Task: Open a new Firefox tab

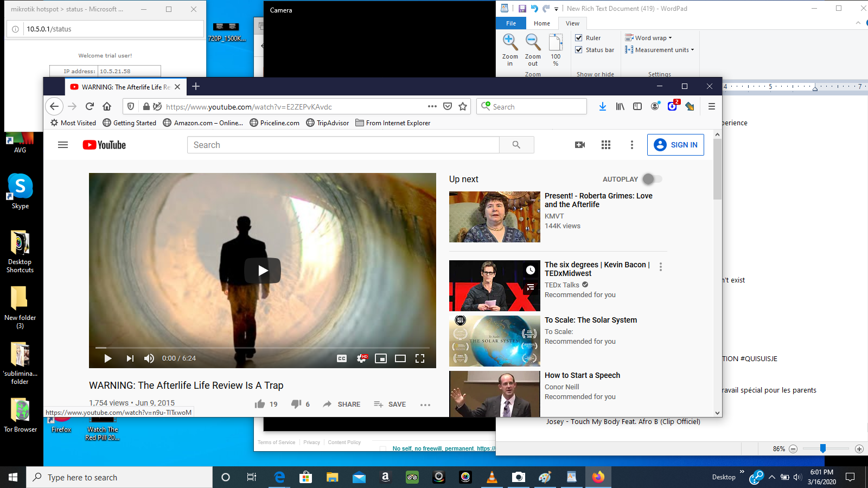Action: (196, 87)
